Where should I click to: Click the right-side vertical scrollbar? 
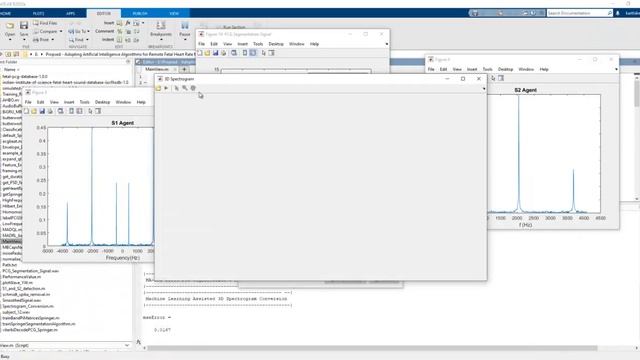tap(637, 94)
